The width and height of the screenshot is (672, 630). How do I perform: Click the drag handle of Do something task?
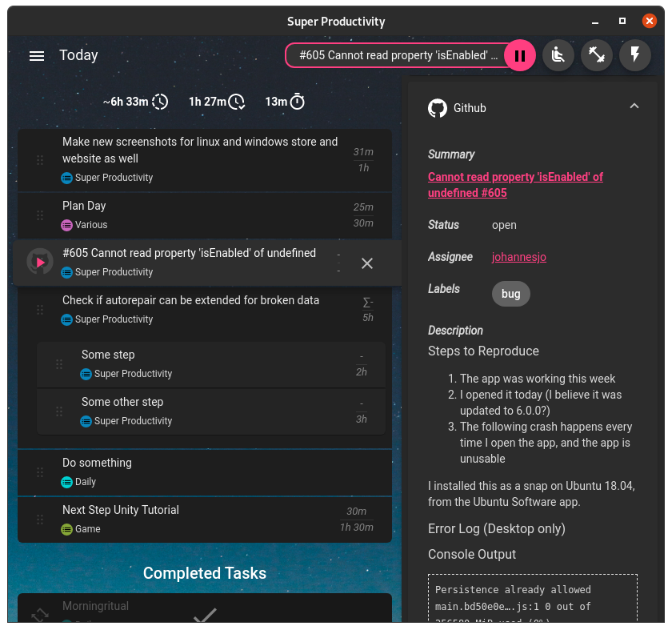[x=40, y=472]
